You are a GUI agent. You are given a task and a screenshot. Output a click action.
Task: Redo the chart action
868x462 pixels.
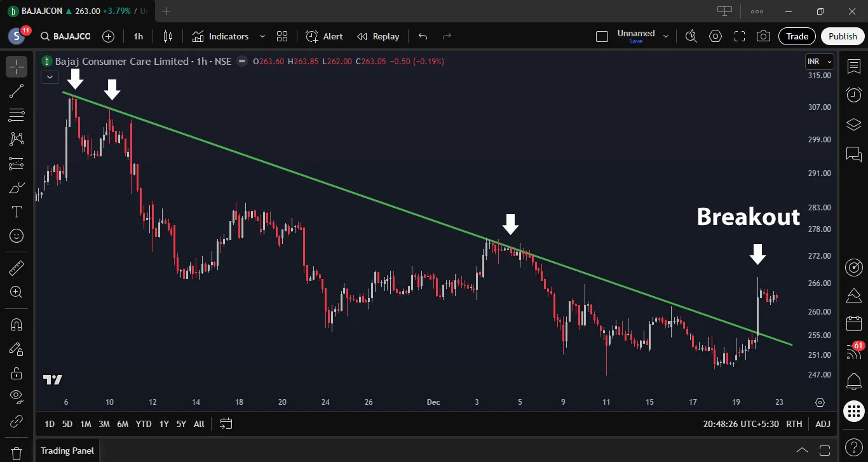(x=447, y=36)
